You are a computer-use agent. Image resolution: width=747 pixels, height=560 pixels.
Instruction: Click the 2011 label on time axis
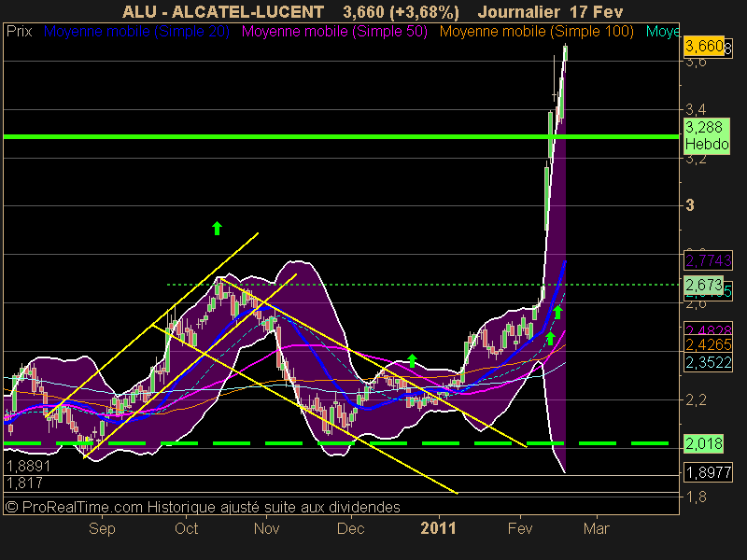tap(438, 528)
